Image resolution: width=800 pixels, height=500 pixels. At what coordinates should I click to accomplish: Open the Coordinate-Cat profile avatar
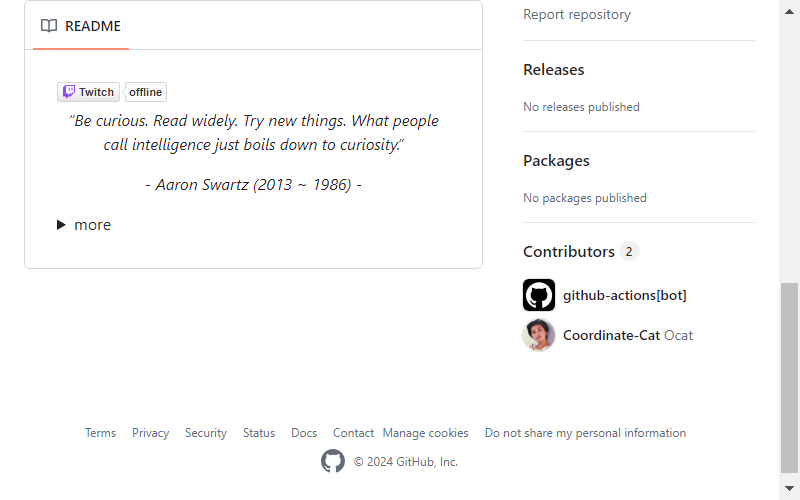(x=539, y=335)
